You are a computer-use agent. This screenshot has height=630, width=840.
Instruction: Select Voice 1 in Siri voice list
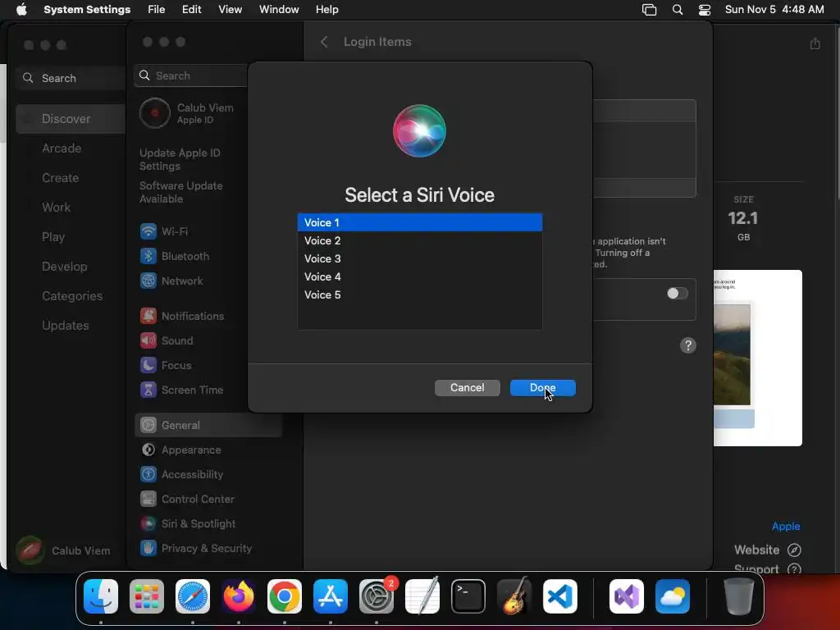click(420, 222)
